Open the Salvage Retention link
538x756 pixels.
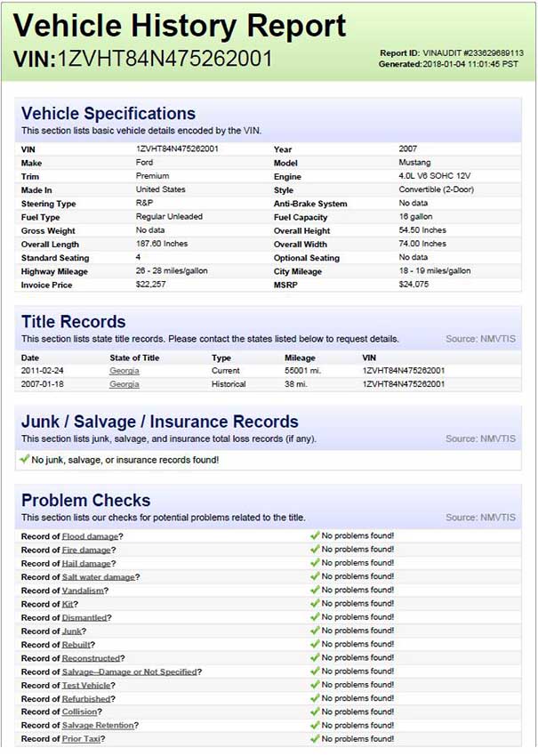point(98,725)
